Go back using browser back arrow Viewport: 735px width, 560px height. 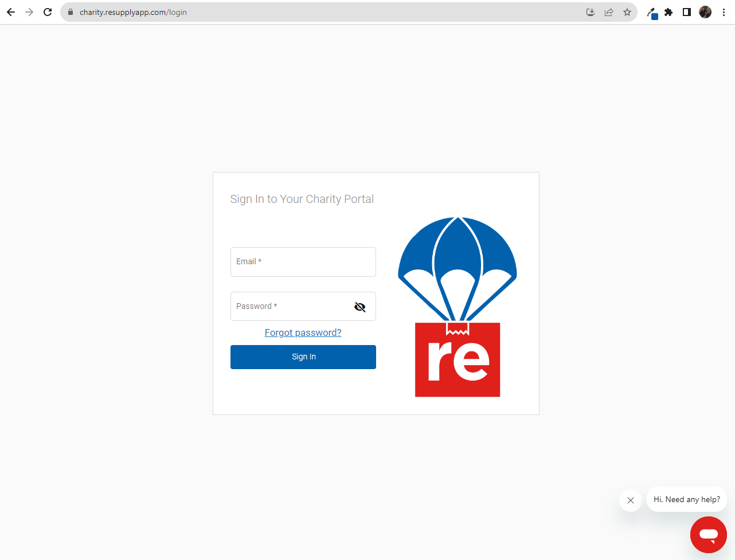tap(11, 12)
